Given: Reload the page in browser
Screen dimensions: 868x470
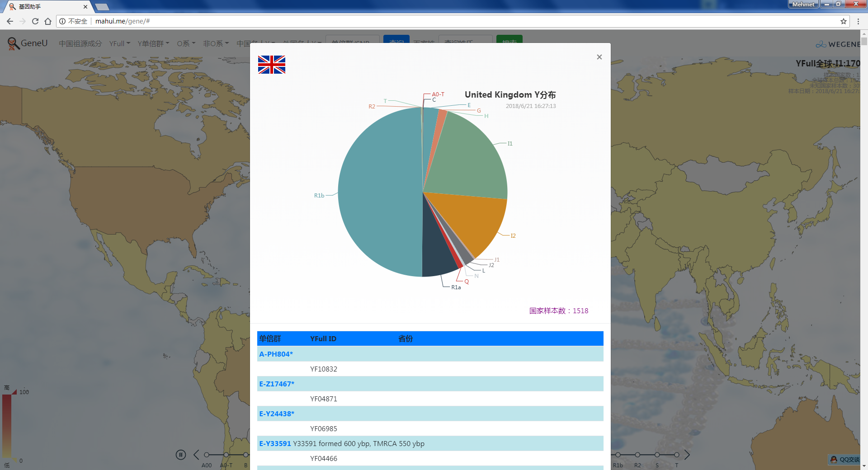Looking at the screenshot, I should 35,21.
